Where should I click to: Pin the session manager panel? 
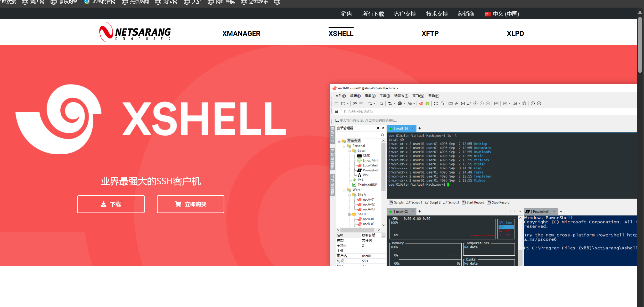pyautogui.click(x=378, y=128)
